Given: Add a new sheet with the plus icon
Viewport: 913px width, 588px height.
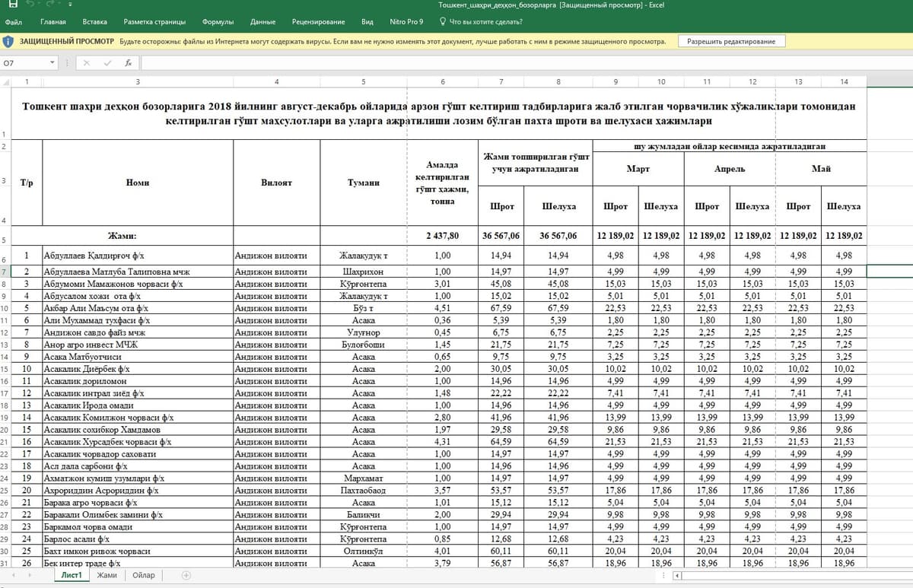Looking at the screenshot, I should 186,576.
